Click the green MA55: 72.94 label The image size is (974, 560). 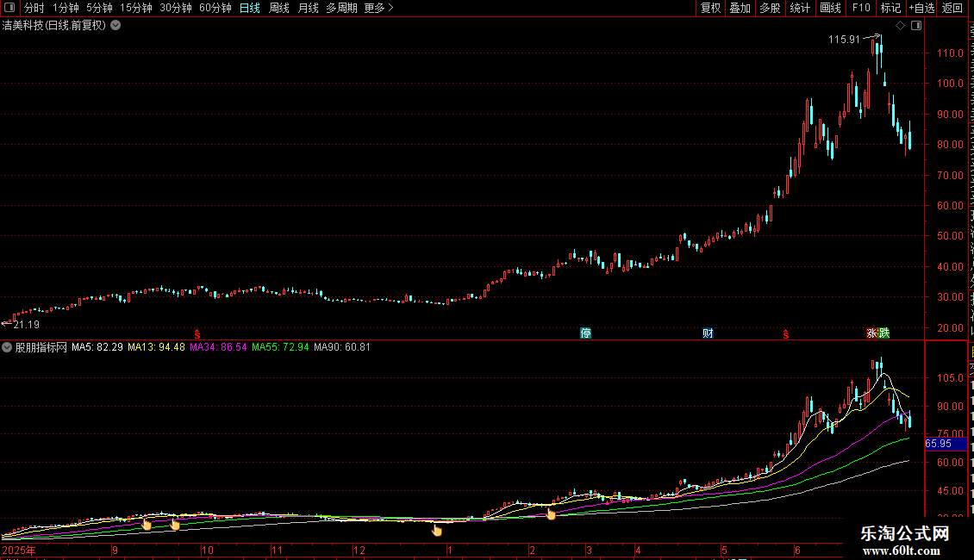pyautogui.click(x=280, y=347)
